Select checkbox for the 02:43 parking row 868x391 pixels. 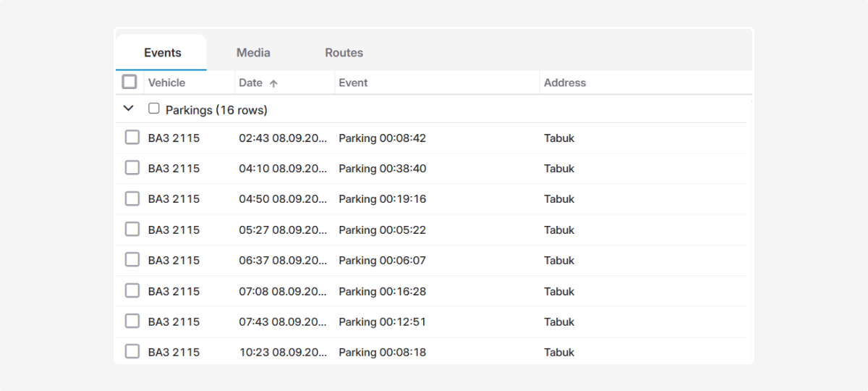(132, 138)
